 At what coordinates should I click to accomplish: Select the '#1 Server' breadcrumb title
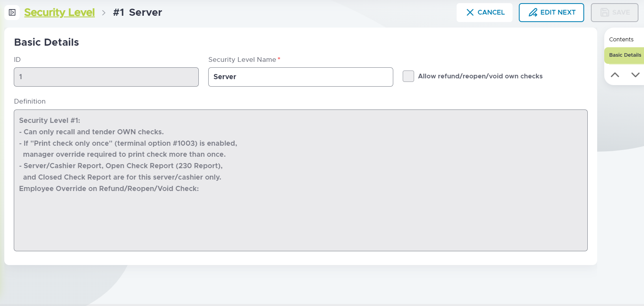137,12
